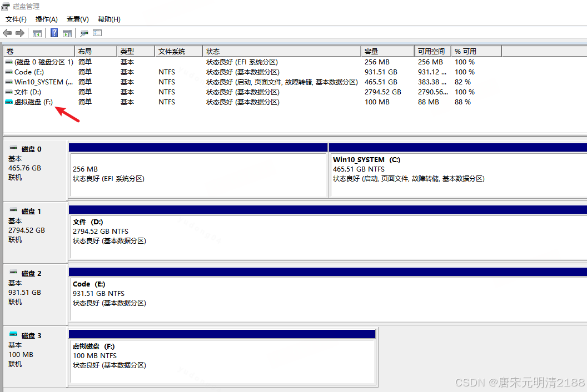
Task: Click the disk icon next to 磁盘 2 label
Action: click(13, 272)
